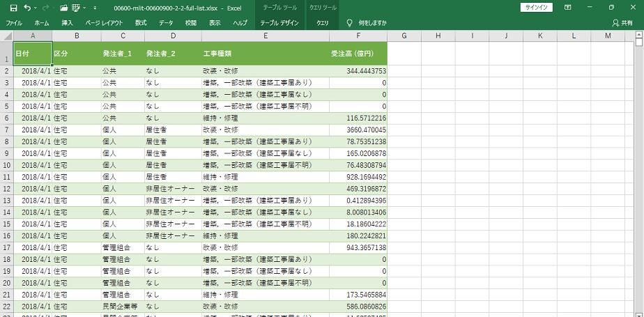
Task: Switch to the テーブル デザイン tab
Action: (279, 23)
